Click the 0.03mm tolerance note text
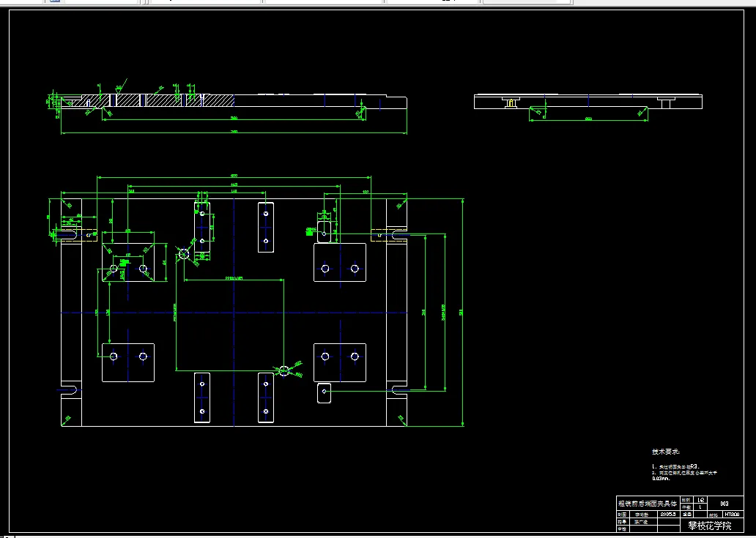The image size is (756, 538). pyautogui.click(x=661, y=479)
